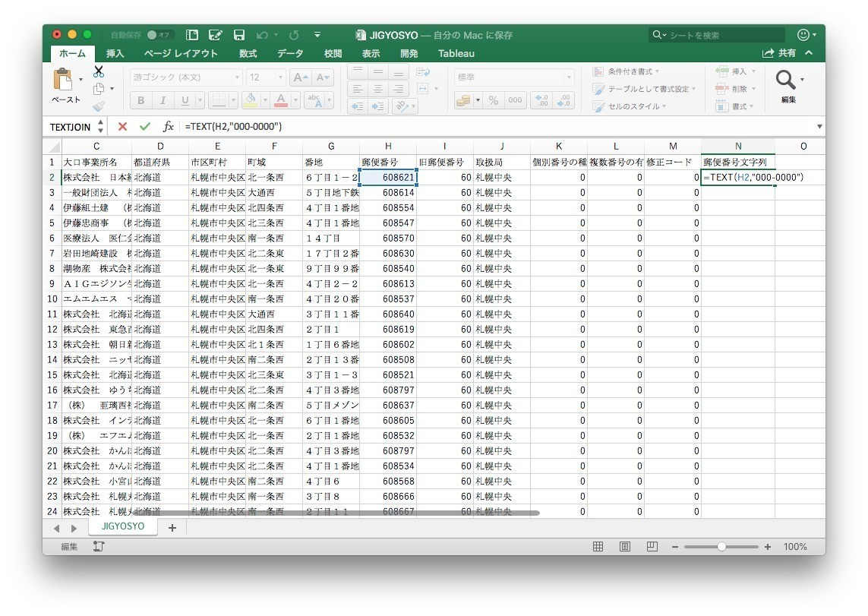Click the format painter brush icon
868x616 pixels.
(99, 106)
